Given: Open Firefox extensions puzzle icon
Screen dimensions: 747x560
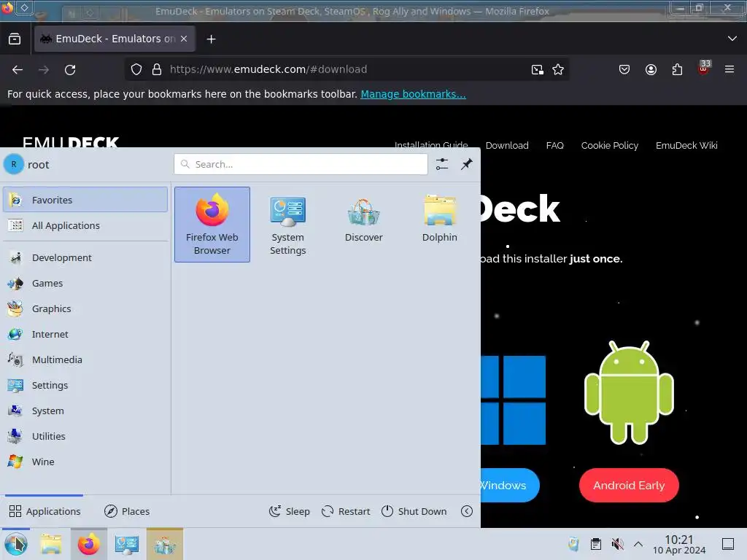Looking at the screenshot, I should [x=677, y=69].
